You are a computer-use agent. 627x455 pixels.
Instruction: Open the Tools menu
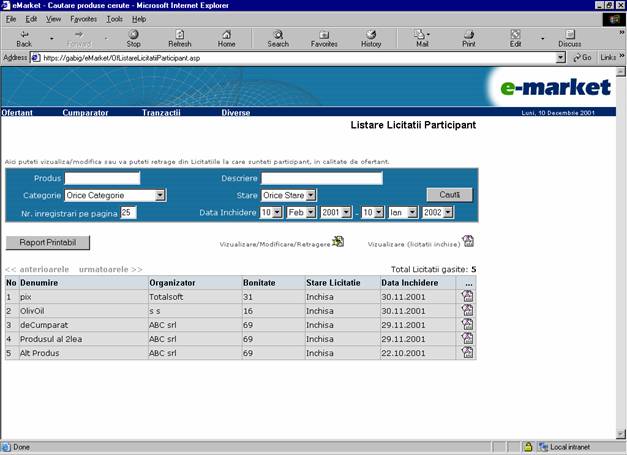click(x=115, y=19)
